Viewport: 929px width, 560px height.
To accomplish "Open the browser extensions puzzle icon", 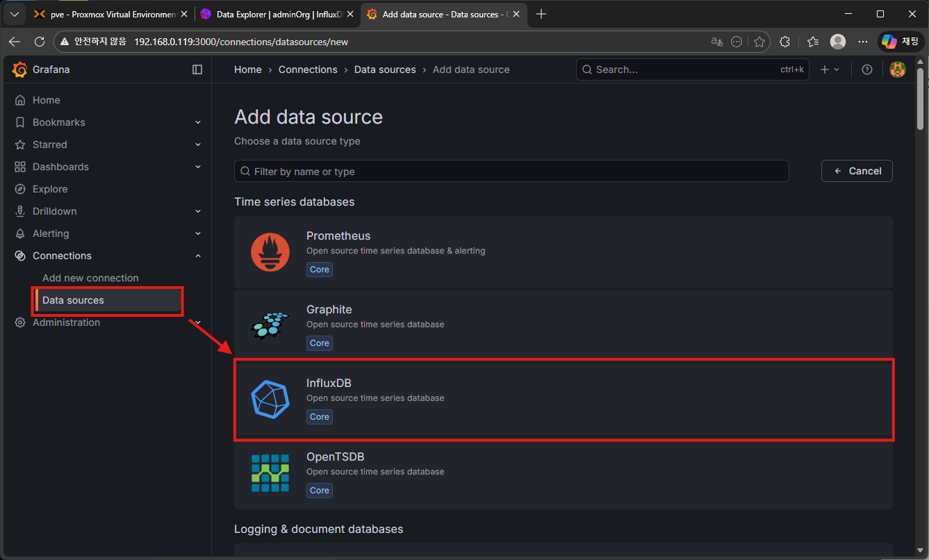I will 785,42.
